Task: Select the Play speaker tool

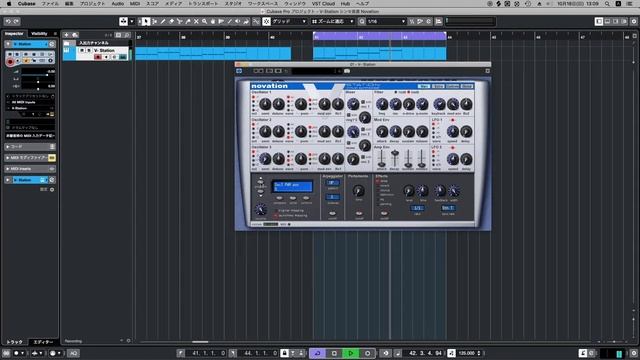Action: (238, 21)
